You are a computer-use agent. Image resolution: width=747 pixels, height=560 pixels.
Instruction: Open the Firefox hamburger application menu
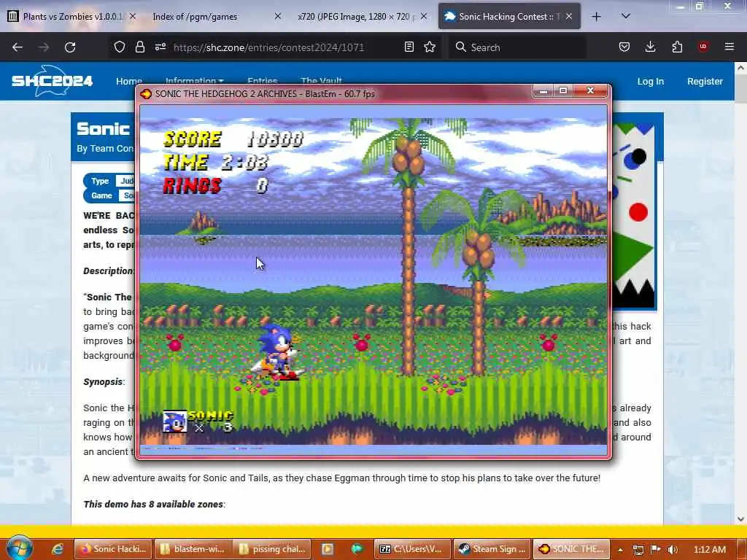[729, 47]
